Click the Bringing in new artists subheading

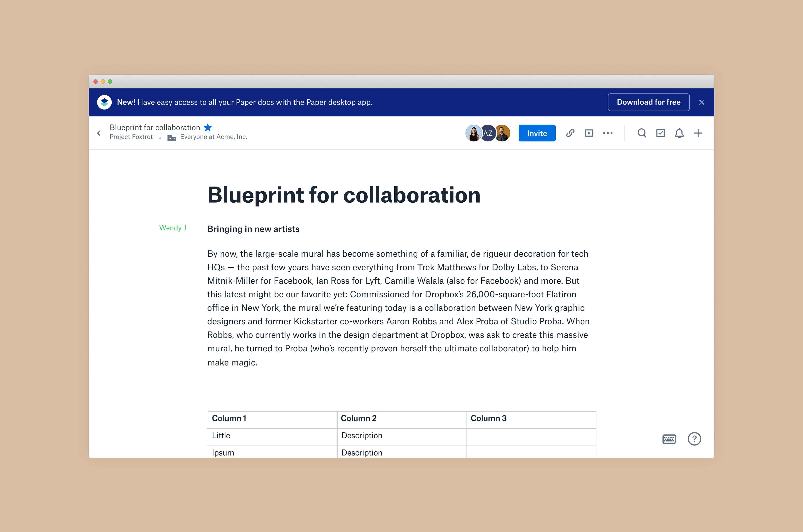click(x=253, y=229)
